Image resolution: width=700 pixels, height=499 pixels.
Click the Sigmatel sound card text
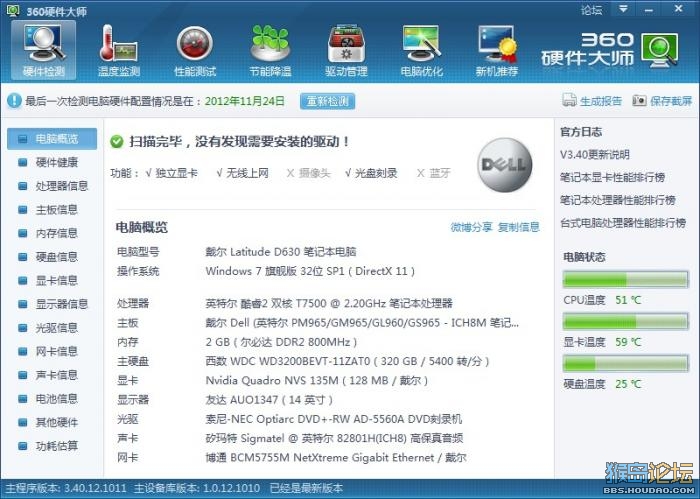tap(334, 438)
